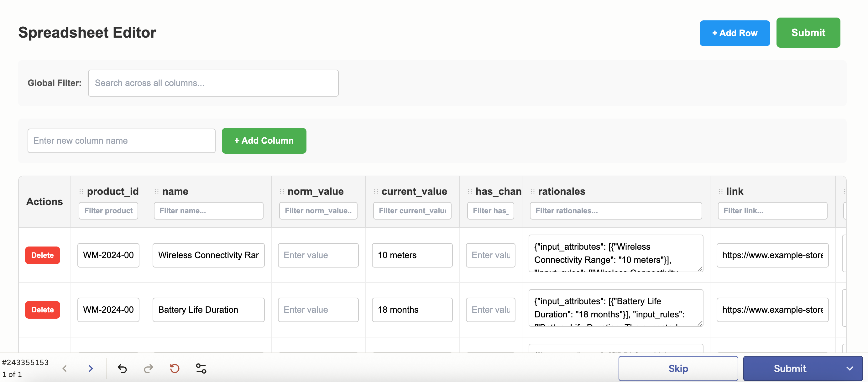Screen dimensions: 868x382
Task: Open the options icon in the bottom toolbar
Action: pos(201,368)
